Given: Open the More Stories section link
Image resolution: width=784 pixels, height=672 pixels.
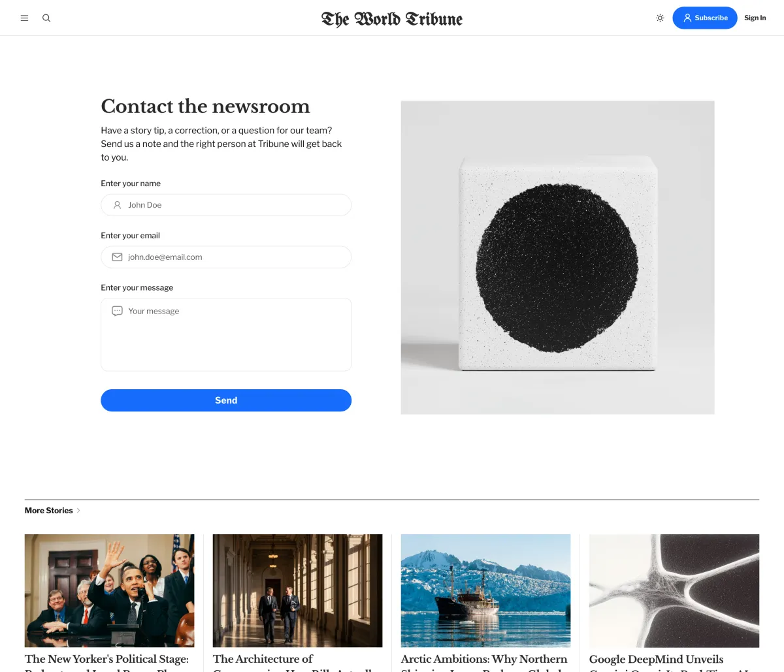Looking at the screenshot, I should pyautogui.click(x=49, y=511).
